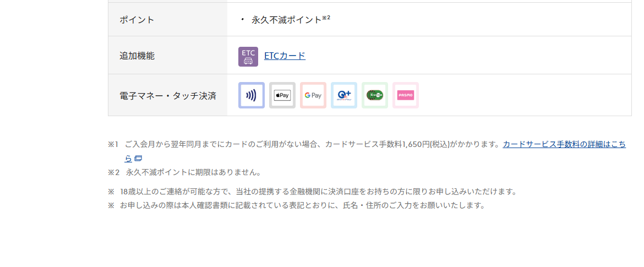Select the 永久不滅ポイント text
The image size is (644, 267).
[286, 19]
